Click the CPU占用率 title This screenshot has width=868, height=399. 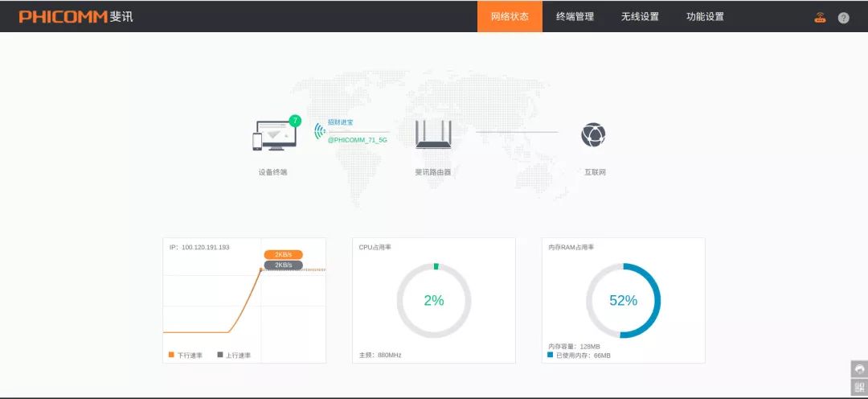coord(375,247)
